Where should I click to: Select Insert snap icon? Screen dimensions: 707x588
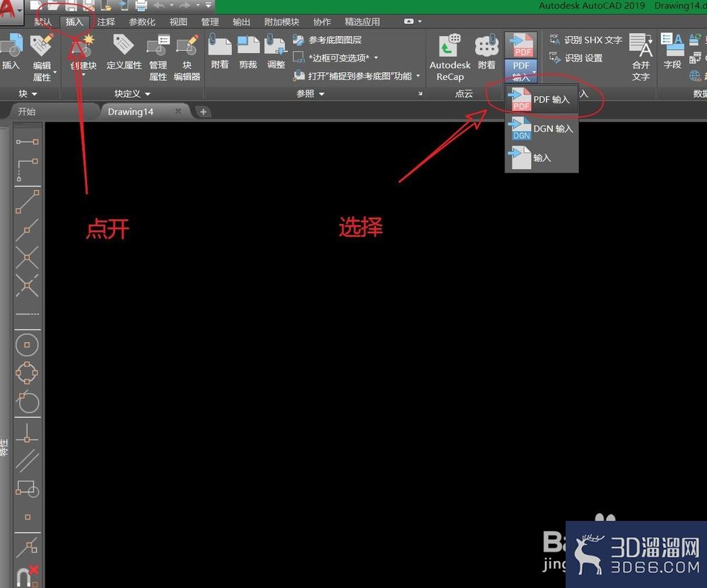click(x=28, y=489)
